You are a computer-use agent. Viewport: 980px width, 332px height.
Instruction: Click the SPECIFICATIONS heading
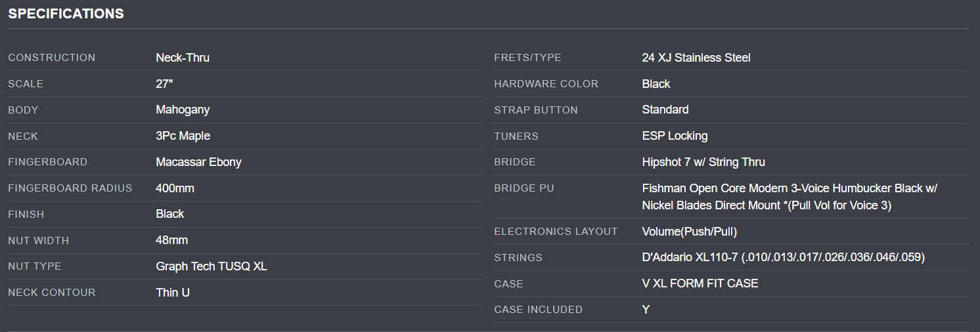(66, 13)
